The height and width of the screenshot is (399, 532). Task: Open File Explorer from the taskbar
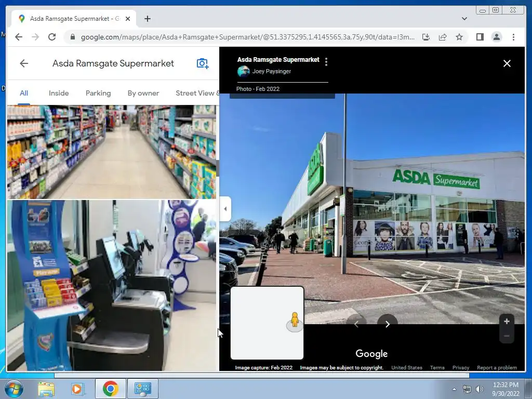[46, 389]
